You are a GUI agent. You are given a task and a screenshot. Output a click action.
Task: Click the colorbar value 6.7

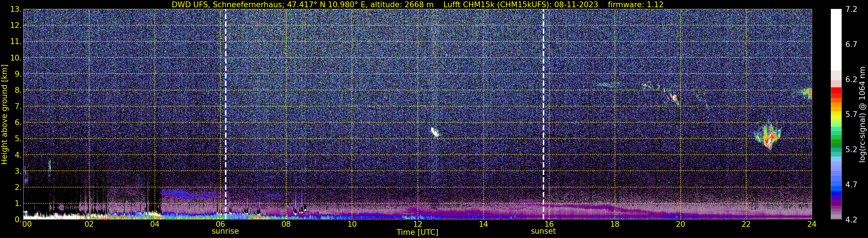click(x=851, y=44)
